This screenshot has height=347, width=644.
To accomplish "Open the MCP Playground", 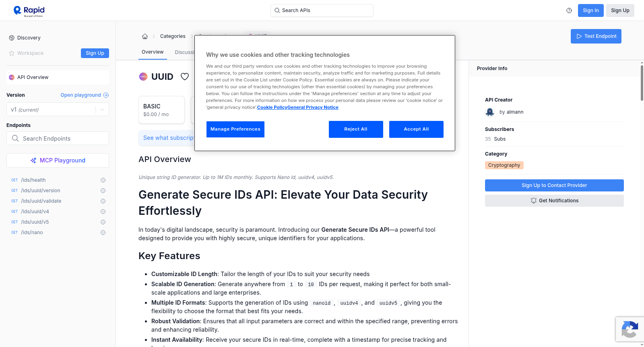I will (x=58, y=160).
